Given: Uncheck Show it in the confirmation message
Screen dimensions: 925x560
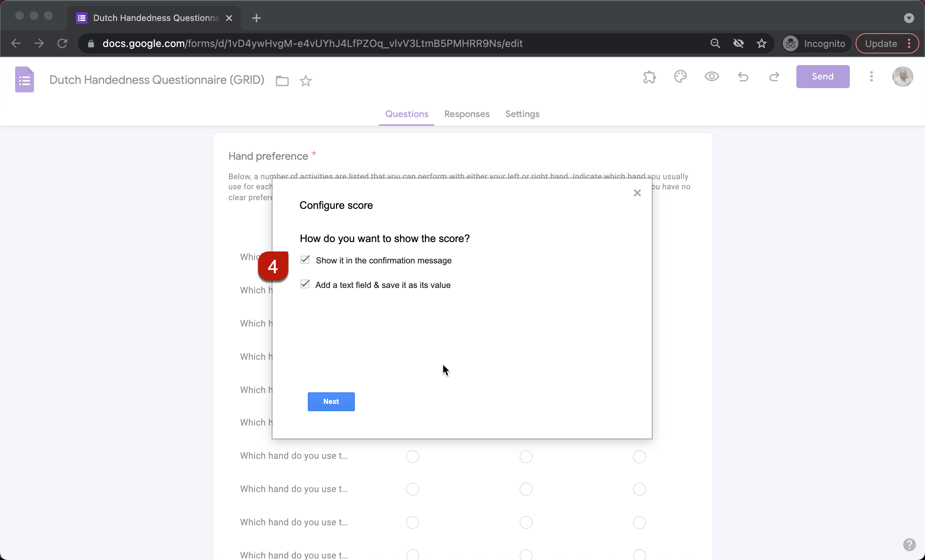Looking at the screenshot, I should 305,260.
